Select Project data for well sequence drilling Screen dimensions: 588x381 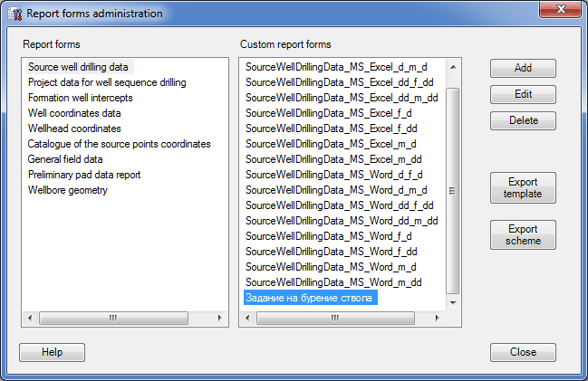(x=107, y=82)
